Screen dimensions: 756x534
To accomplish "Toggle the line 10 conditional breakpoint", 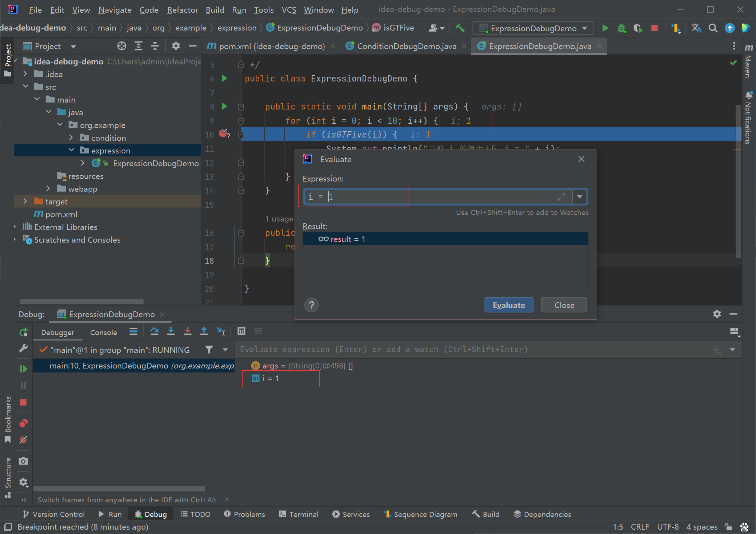I will 224,133.
